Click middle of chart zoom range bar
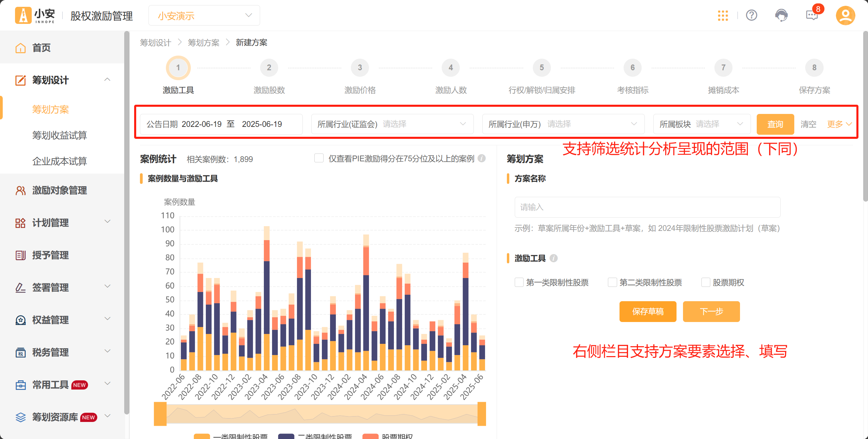 pos(322,414)
